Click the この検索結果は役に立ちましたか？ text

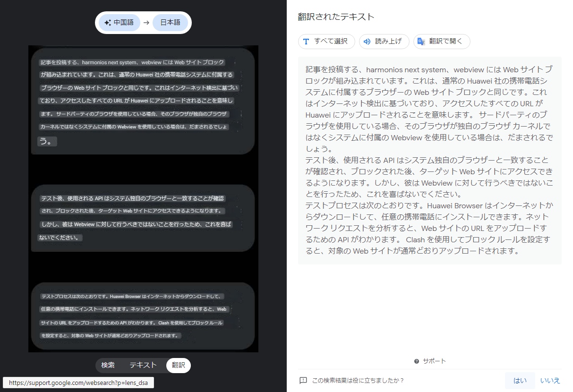[x=358, y=381]
